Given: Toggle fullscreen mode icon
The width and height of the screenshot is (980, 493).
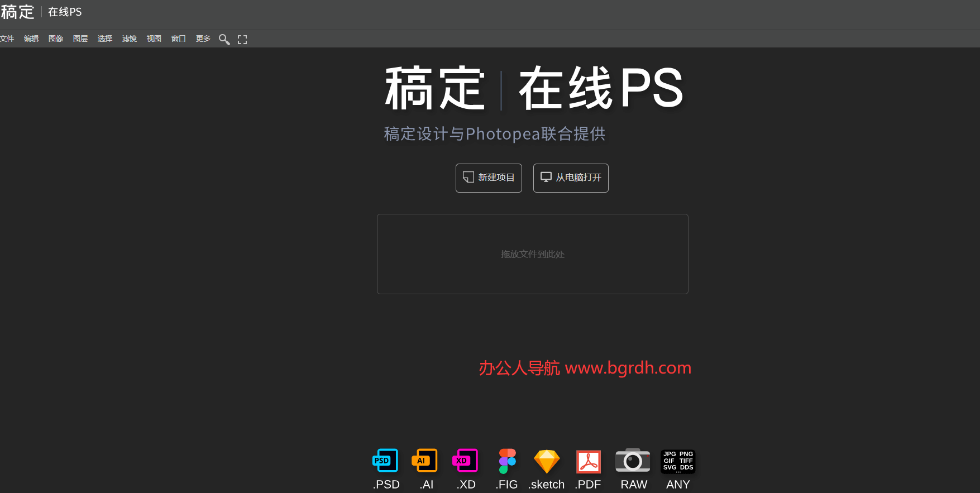Looking at the screenshot, I should 242,40.
